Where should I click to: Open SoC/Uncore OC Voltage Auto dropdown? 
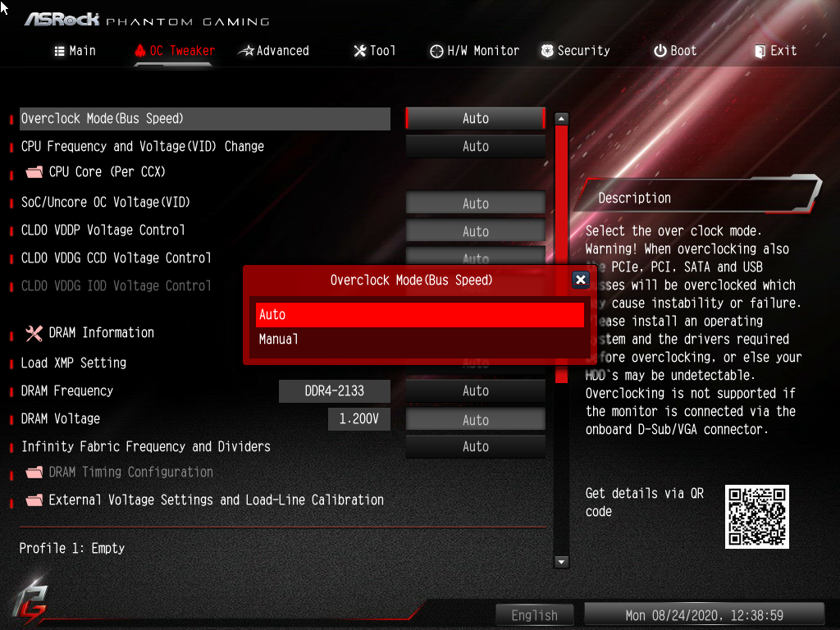[476, 203]
